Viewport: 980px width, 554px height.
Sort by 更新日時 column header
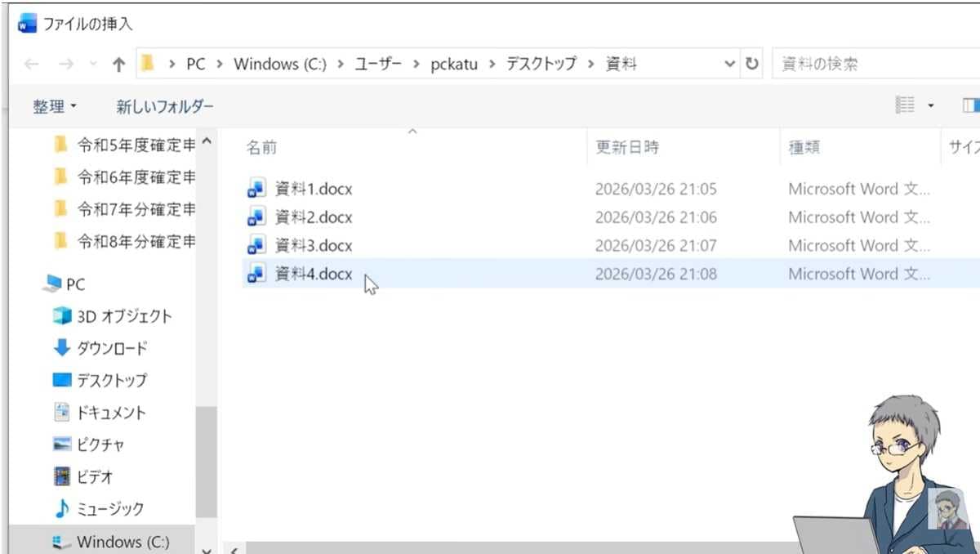[x=627, y=148]
